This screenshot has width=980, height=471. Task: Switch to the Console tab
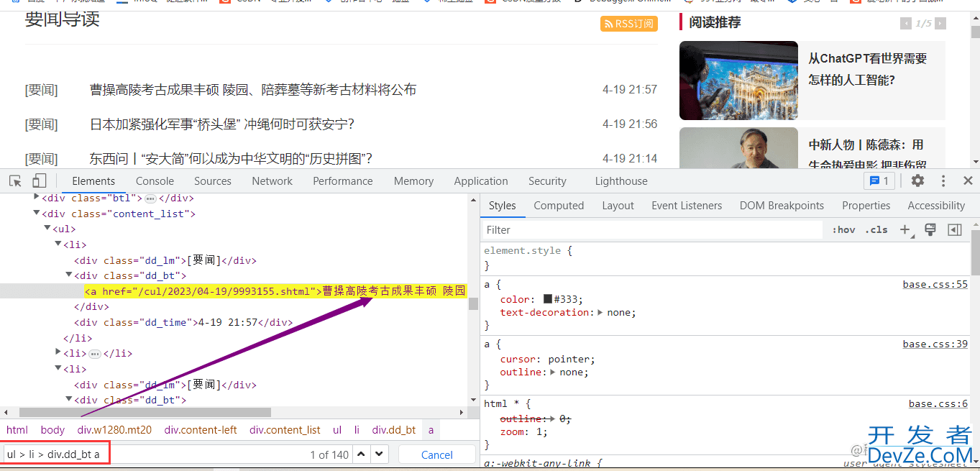tap(155, 181)
